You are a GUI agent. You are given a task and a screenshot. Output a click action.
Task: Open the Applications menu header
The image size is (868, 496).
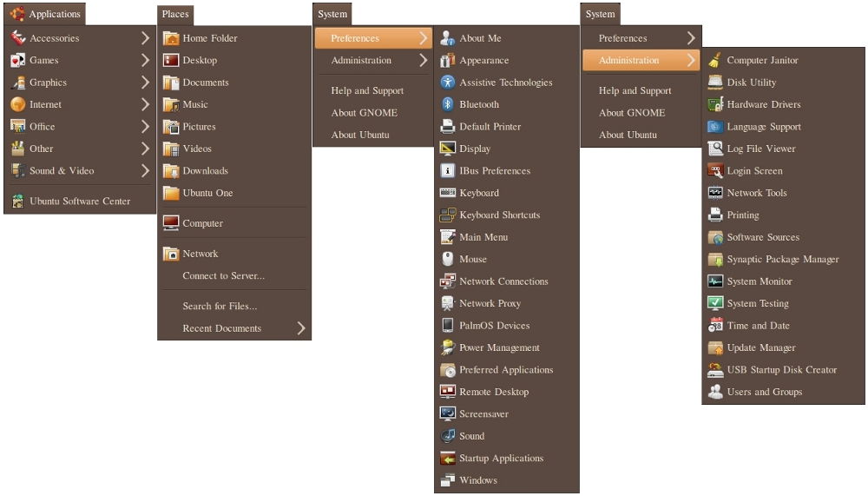45,14
